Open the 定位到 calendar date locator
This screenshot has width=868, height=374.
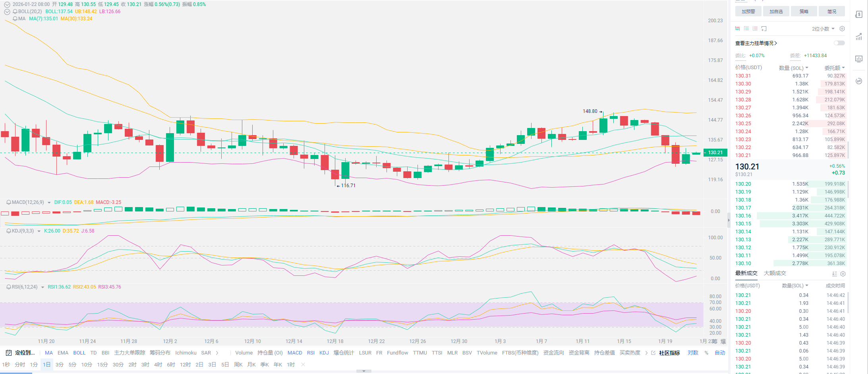click(x=20, y=353)
